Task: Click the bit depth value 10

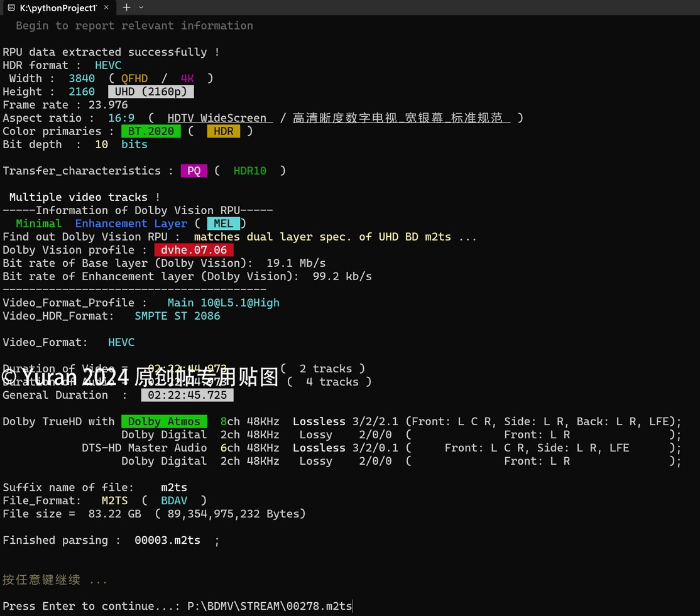Action: (101, 144)
